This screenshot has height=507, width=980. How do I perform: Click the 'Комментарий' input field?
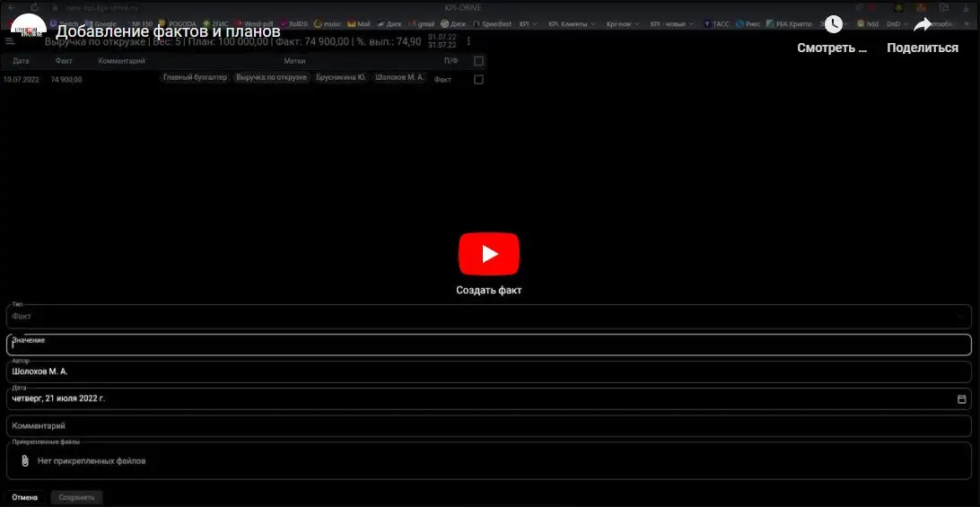click(x=489, y=425)
